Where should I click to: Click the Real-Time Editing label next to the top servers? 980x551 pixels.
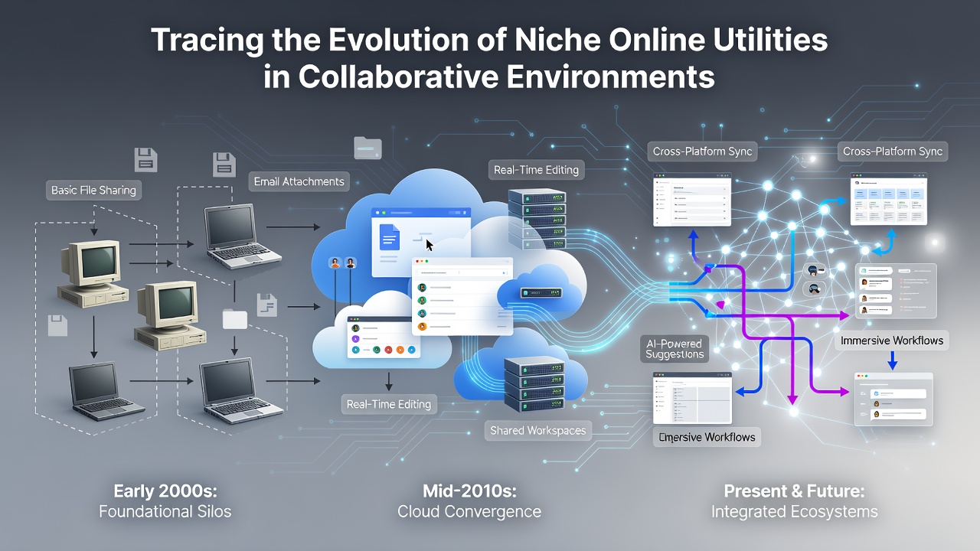coord(536,170)
